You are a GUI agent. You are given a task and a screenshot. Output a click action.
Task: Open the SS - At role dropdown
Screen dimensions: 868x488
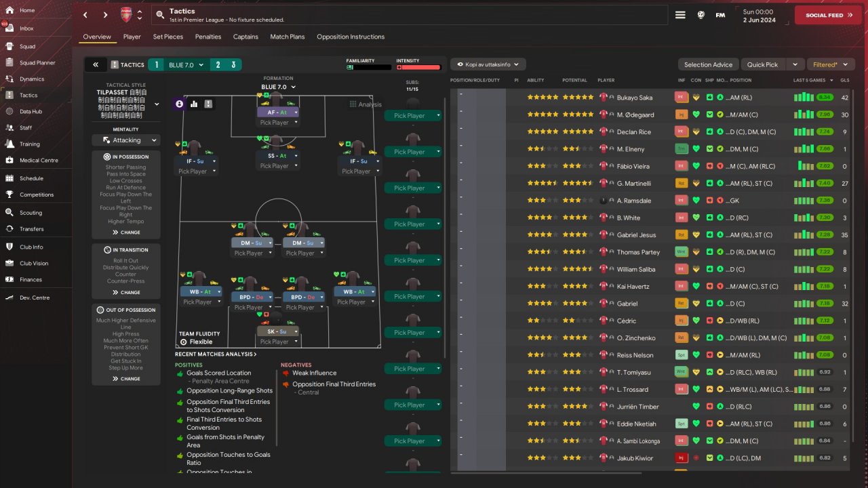pyautogui.click(x=278, y=156)
